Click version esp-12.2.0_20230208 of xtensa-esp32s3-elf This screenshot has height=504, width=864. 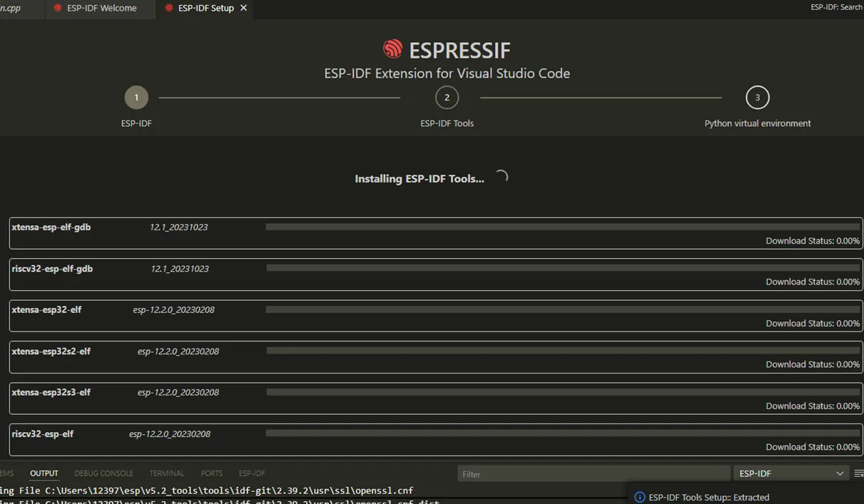click(178, 393)
